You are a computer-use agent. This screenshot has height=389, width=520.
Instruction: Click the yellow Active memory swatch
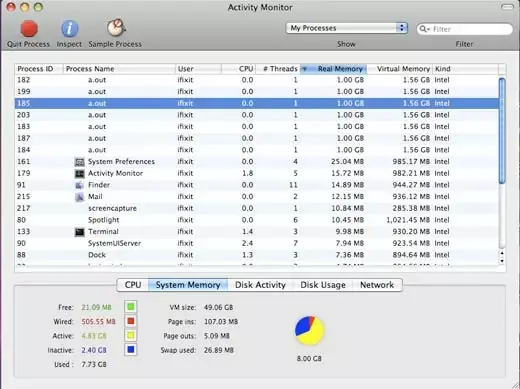tap(131, 335)
